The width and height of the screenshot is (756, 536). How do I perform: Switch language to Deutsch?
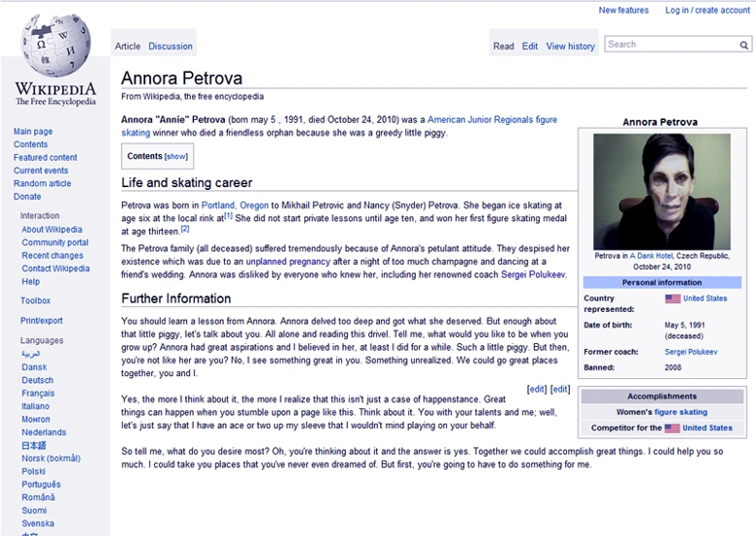click(x=37, y=380)
